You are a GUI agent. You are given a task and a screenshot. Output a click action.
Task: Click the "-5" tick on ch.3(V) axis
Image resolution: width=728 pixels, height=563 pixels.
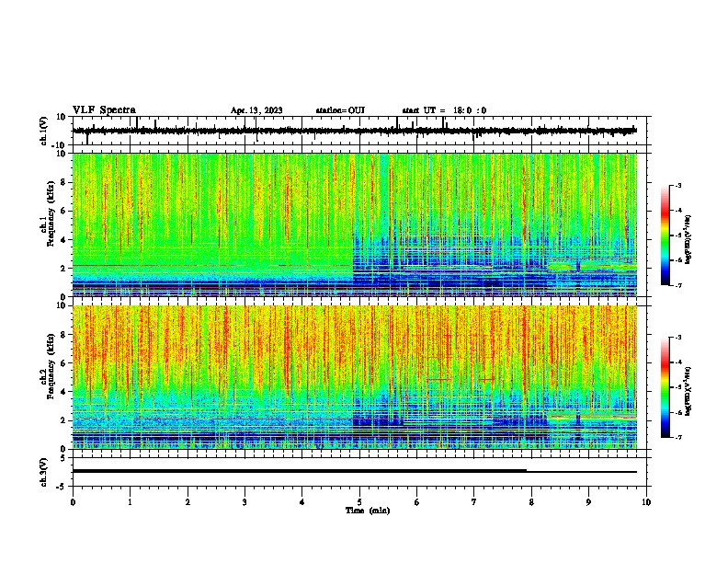click(63, 487)
